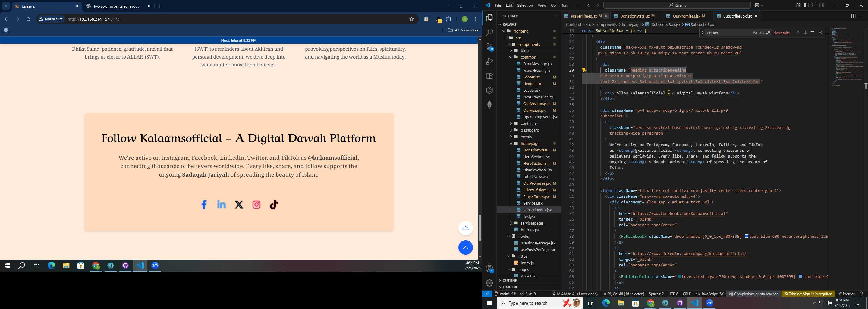Image resolution: width=868 pixels, height=309 pixels.
Task: Switch to 'Two column centered layout' browser tab
Action: click(118, 6)
